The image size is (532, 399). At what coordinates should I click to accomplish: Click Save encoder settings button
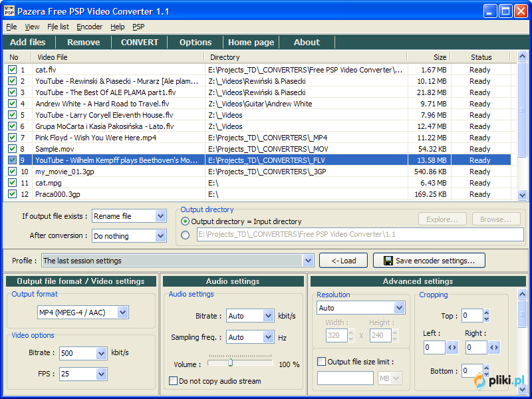pos(429,261)
